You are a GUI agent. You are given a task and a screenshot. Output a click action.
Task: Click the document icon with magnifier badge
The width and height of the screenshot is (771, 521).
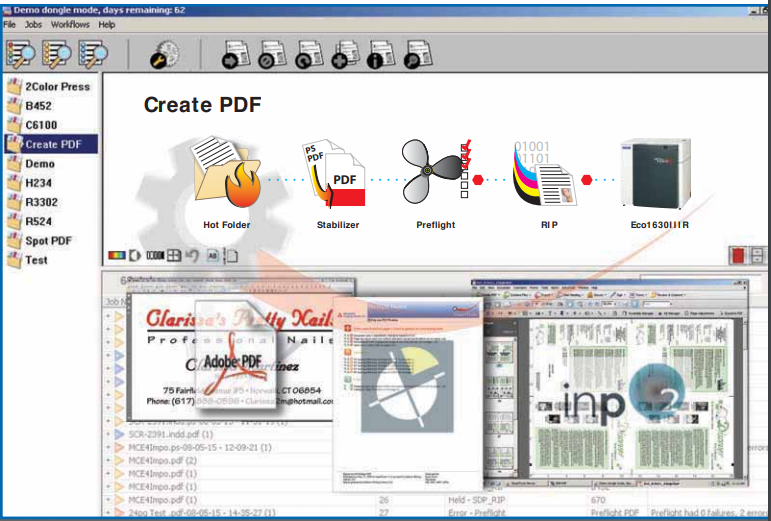[x=418, y=54]
